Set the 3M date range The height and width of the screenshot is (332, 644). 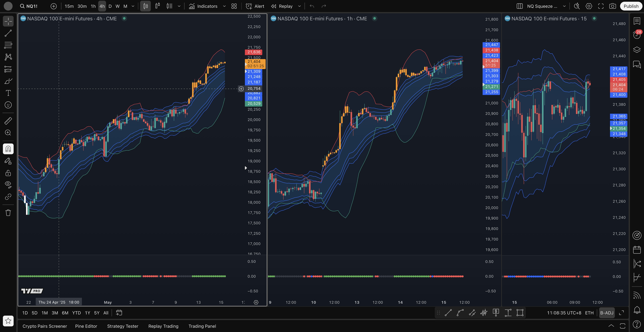[x=55, y=313]
